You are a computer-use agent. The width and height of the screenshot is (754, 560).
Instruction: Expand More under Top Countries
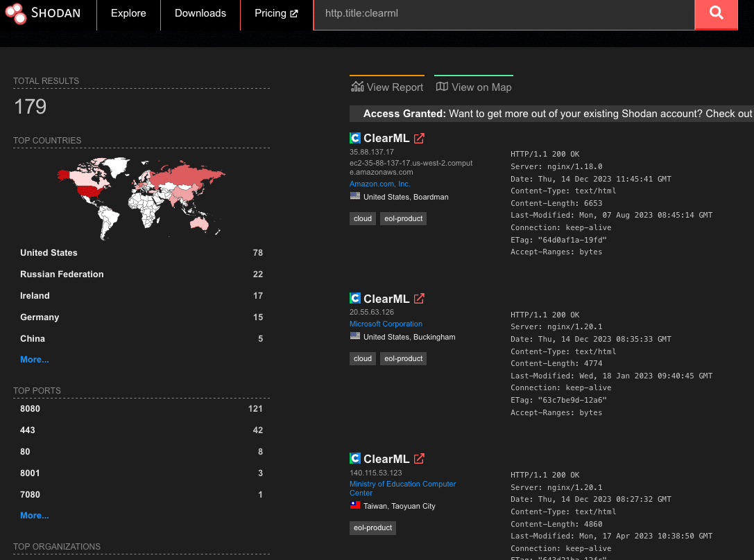(x=35, y=360)
